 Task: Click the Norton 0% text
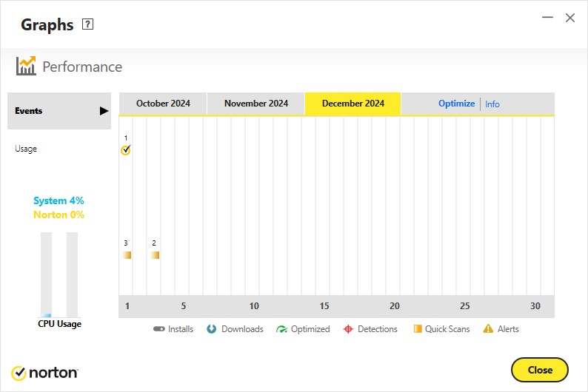[59, 215]
